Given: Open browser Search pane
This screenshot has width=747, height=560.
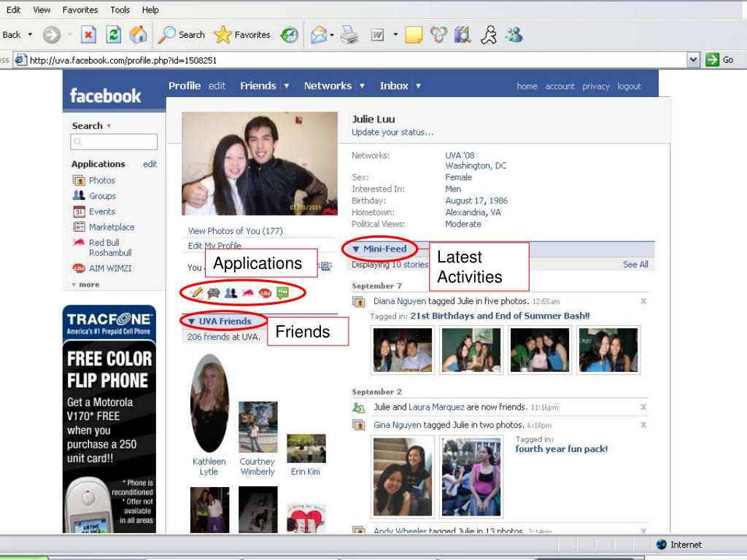Looking at the screenshot, I should point(182,35).
